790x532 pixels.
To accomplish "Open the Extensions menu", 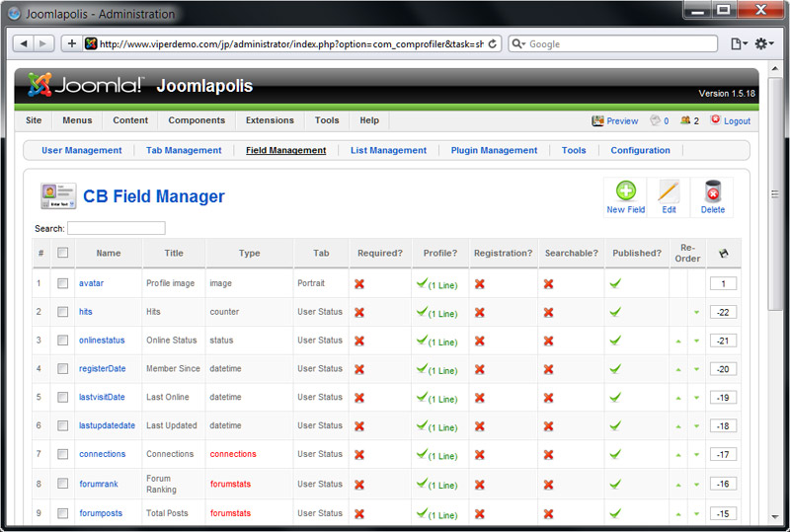I will [270, 120].
